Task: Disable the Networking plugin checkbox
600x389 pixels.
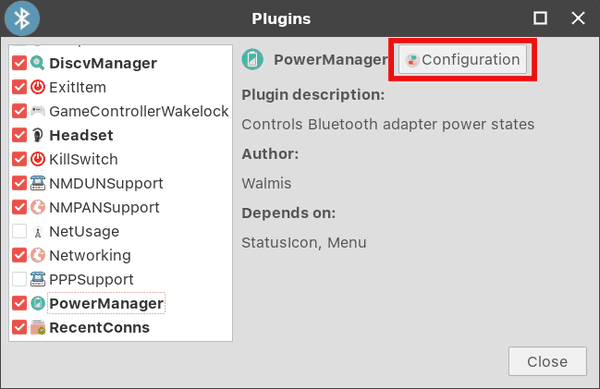Action: point(19,255)
